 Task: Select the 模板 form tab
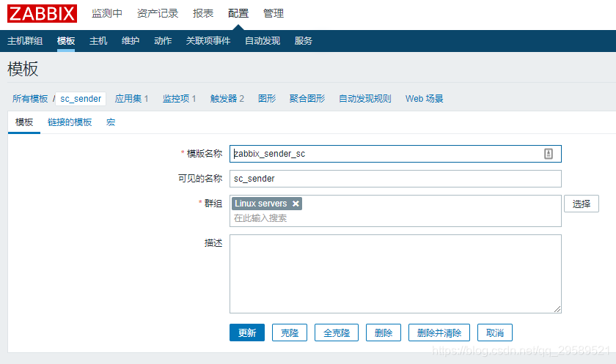[x=24, y=122]
